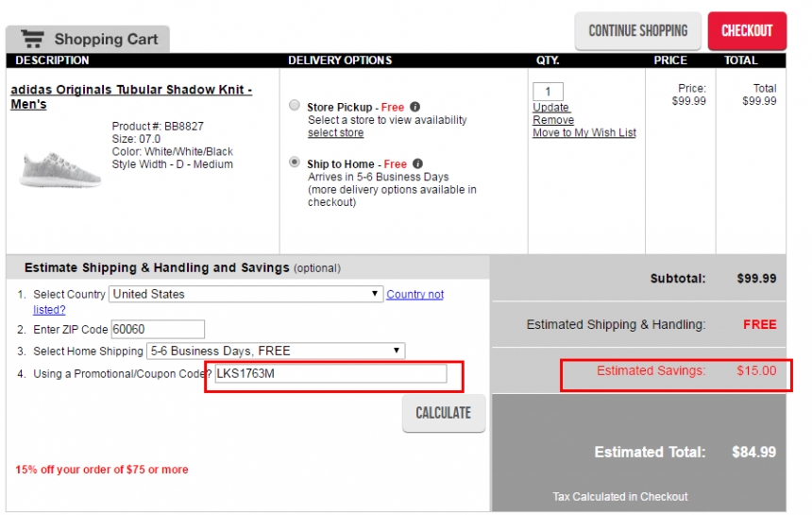Click the Estimated Savings $15.00 value
The height and width of the screenshot is (515, 812).
pos(756,370)
